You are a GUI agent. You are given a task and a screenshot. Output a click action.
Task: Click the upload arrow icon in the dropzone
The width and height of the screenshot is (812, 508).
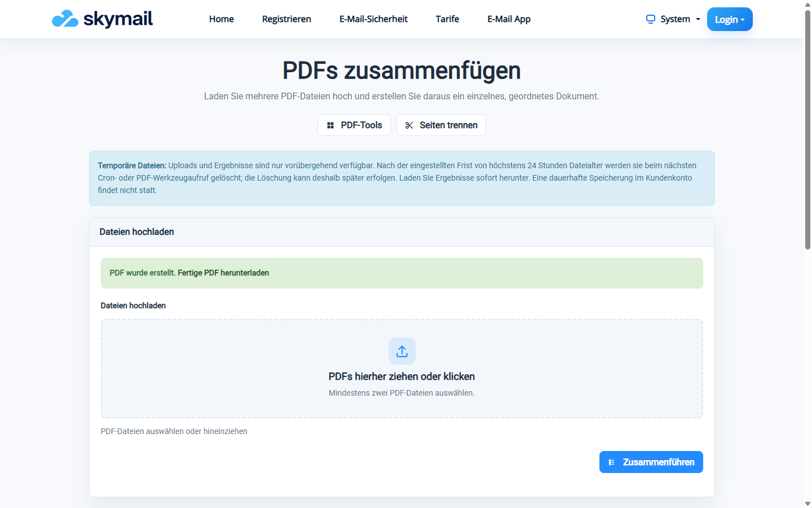click(x=402, y=351)
